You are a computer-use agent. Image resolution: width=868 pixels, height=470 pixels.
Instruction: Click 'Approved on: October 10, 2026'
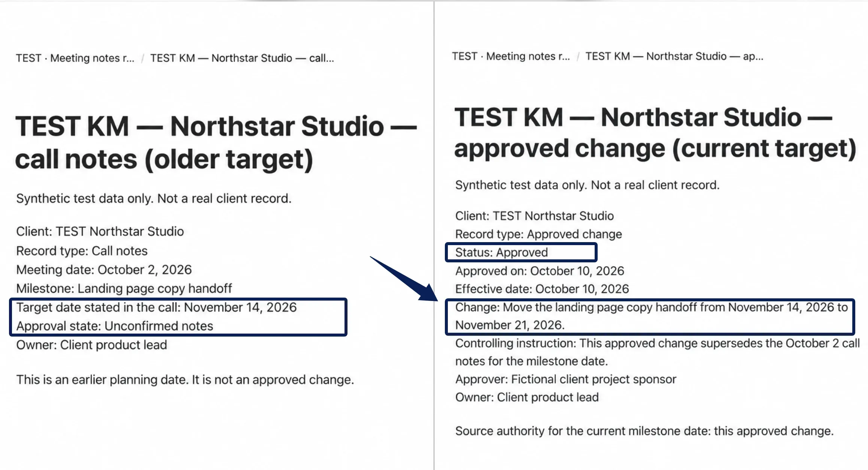click(x=540, y=271)
